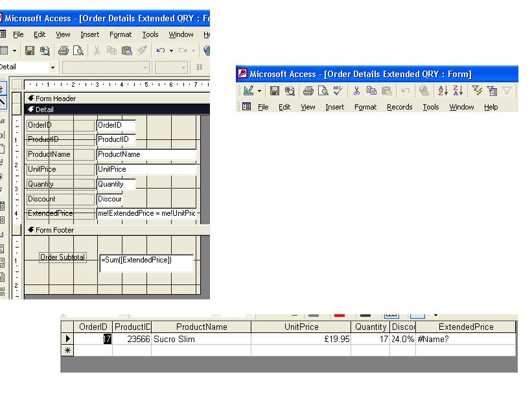Run the ABC spelling check
The width and height of the screenshot is (532, 416).
[338, 90]
